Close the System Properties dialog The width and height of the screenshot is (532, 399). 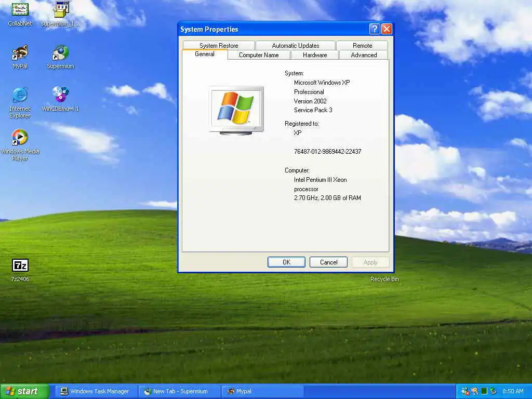(387, 29)
